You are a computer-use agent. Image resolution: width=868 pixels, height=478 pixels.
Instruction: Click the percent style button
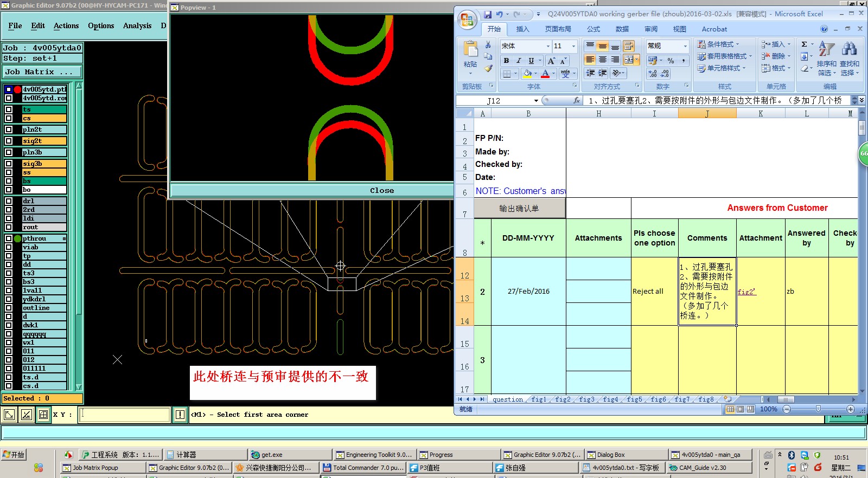(x=671, y=61)
